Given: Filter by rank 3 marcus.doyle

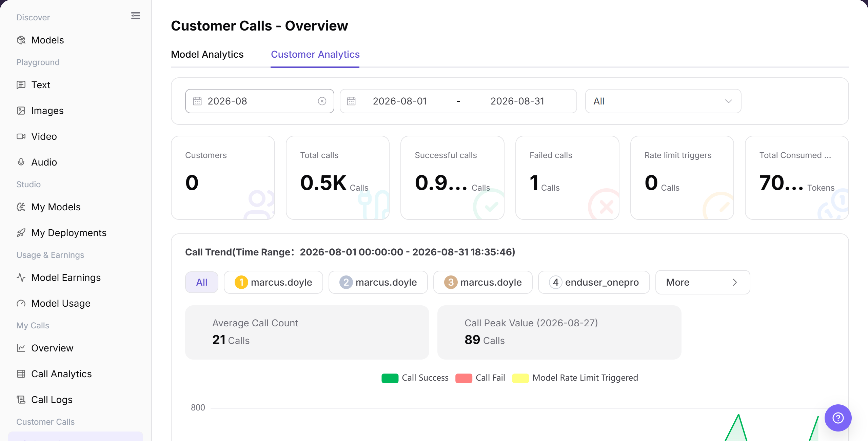Looking at the screenshot, I should coord(483,282).
